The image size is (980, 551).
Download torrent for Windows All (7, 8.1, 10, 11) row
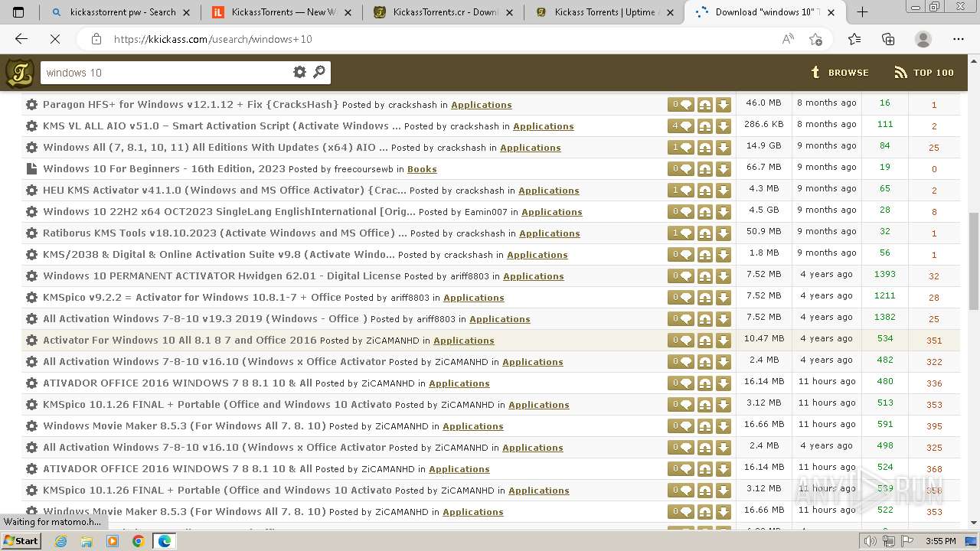coord(724,148)
